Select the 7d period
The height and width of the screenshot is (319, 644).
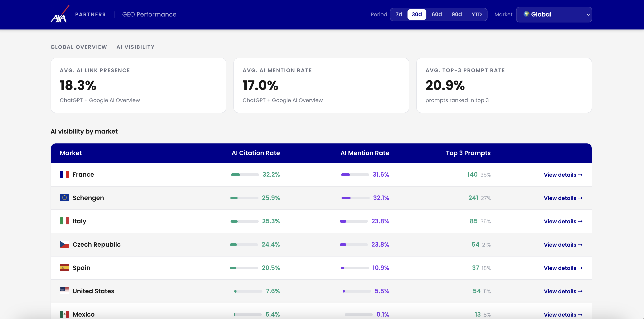pos(399,15)
